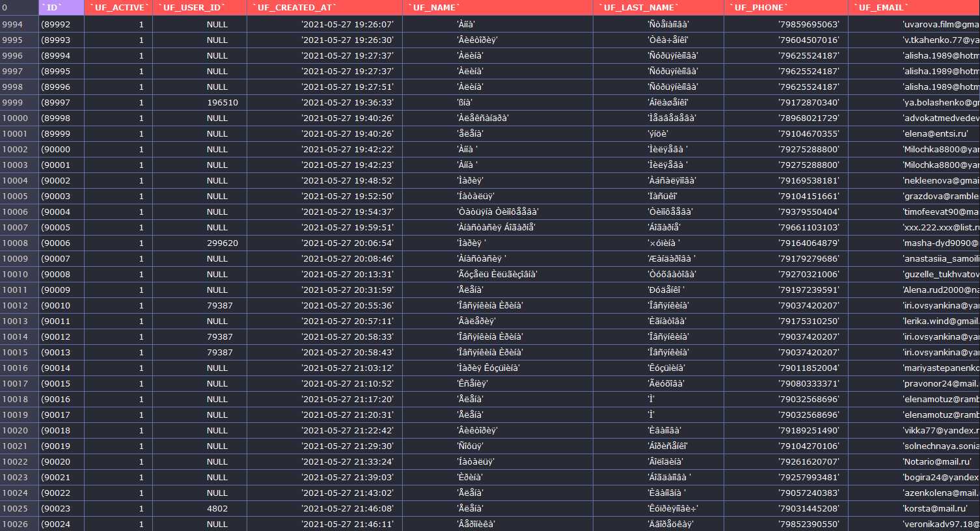980x531 pixels.
Task: Select the cell with user ID 4802
Action: [200, 508]
